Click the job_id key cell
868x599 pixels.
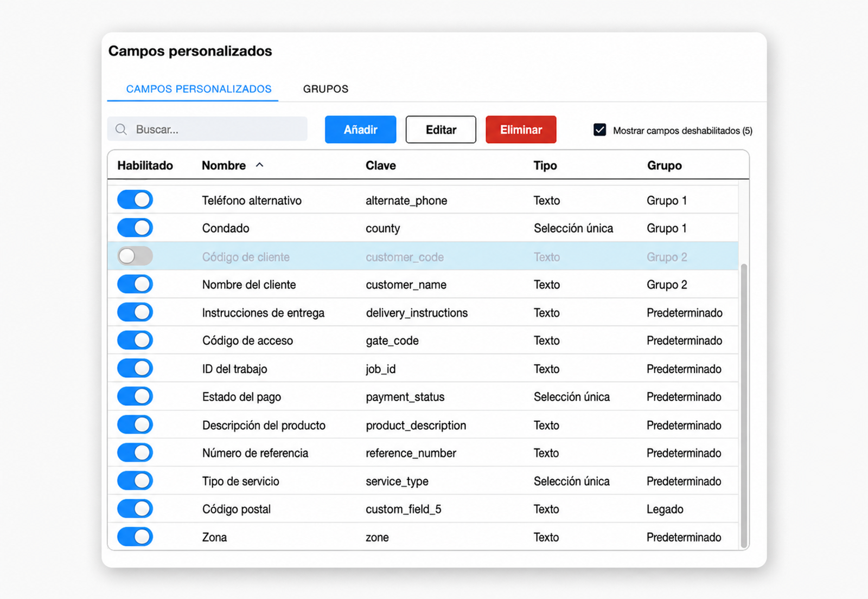coord(380,369)
